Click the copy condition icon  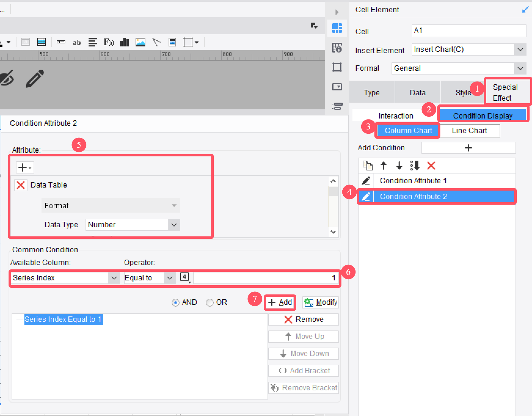pyautogui.click(x=367, y=166)
